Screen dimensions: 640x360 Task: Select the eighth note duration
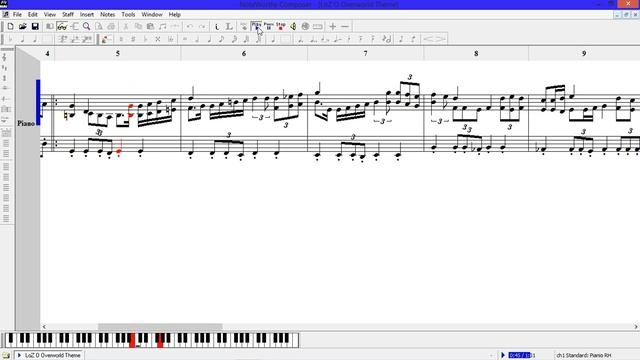[x=222, y=39]
